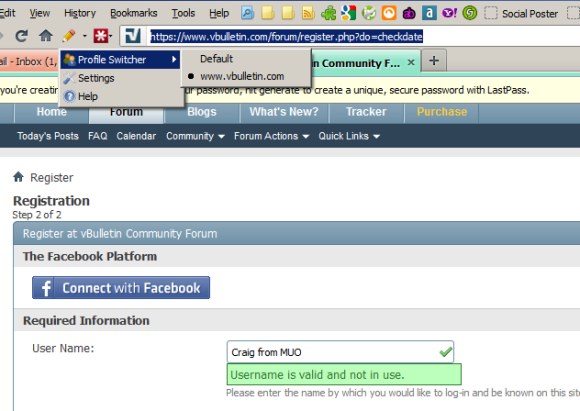This screenshot has width=580, height=411.
Task: Click the forum breadcrumb home icon
Action: 18,177
